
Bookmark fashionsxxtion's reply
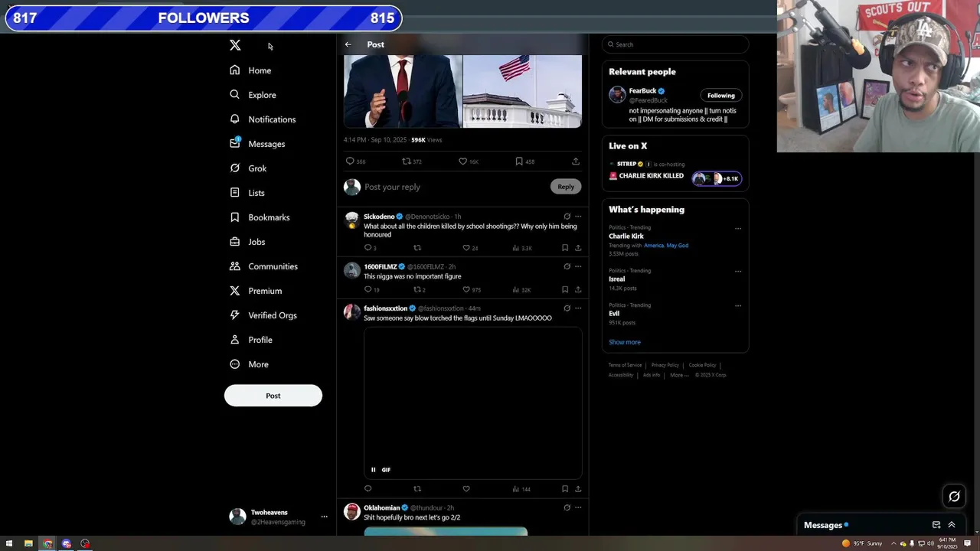565,489
